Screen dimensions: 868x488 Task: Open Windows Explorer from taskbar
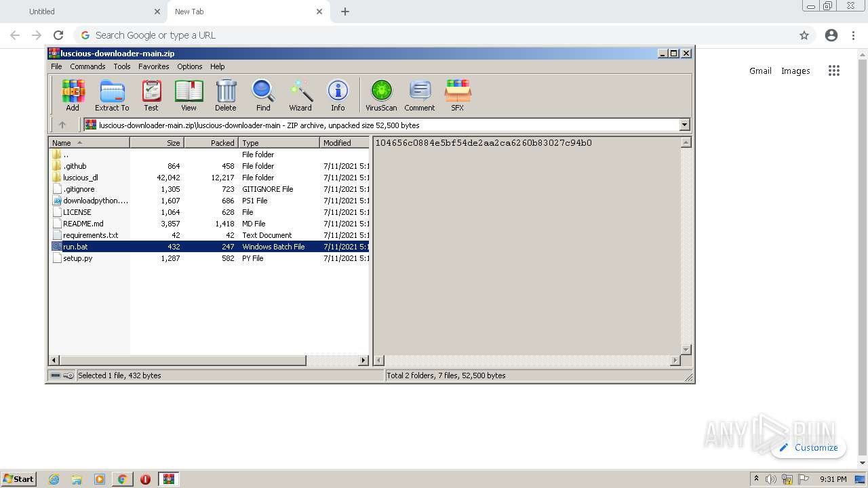click(x=77, y=479)
